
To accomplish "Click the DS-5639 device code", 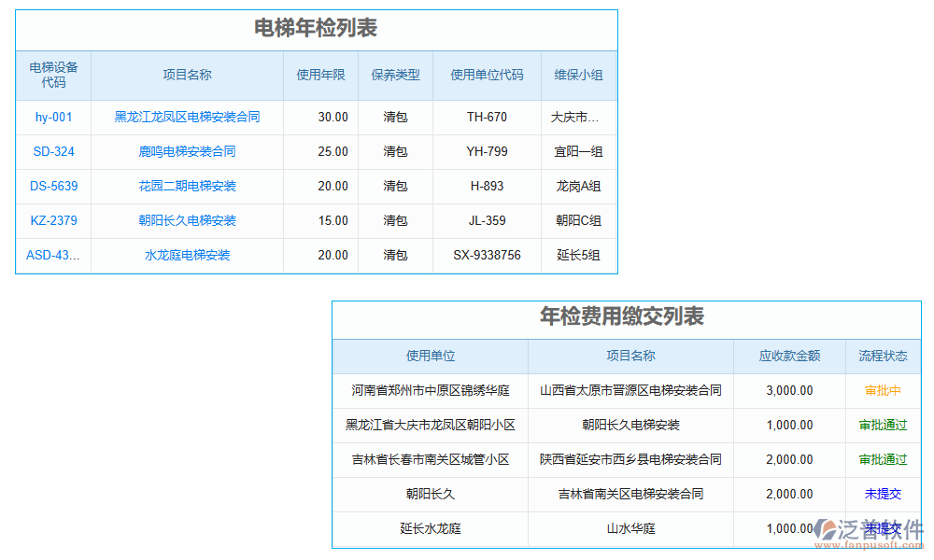I will pyautogui.click(x=52, y=186).
